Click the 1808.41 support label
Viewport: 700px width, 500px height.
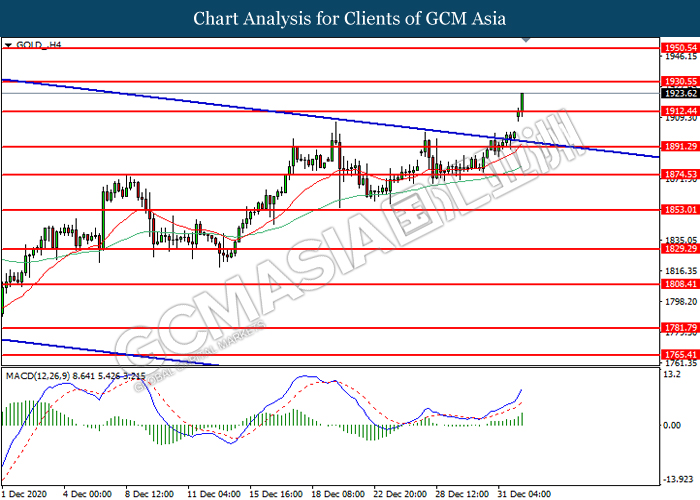680,283
